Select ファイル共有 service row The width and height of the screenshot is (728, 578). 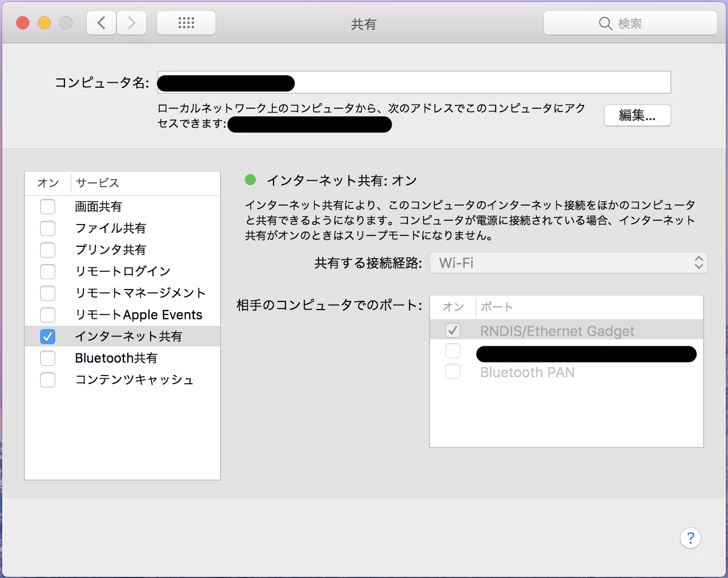tap(122, 228)
